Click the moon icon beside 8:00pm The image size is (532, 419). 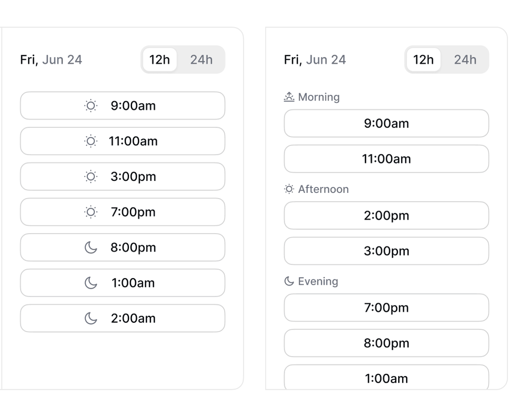90,247
